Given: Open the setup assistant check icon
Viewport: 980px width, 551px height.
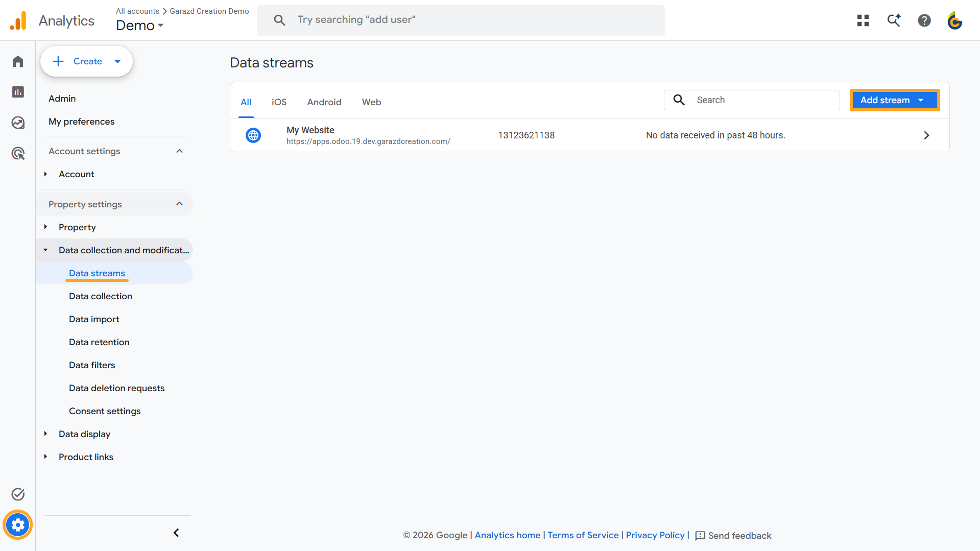Looking at the screenshot, I should tap(18, 494).
